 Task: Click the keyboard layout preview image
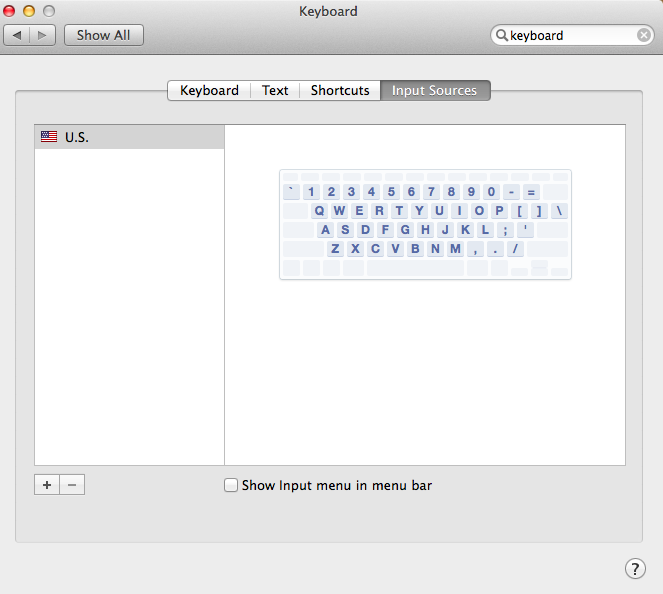(x=425, y=224)
